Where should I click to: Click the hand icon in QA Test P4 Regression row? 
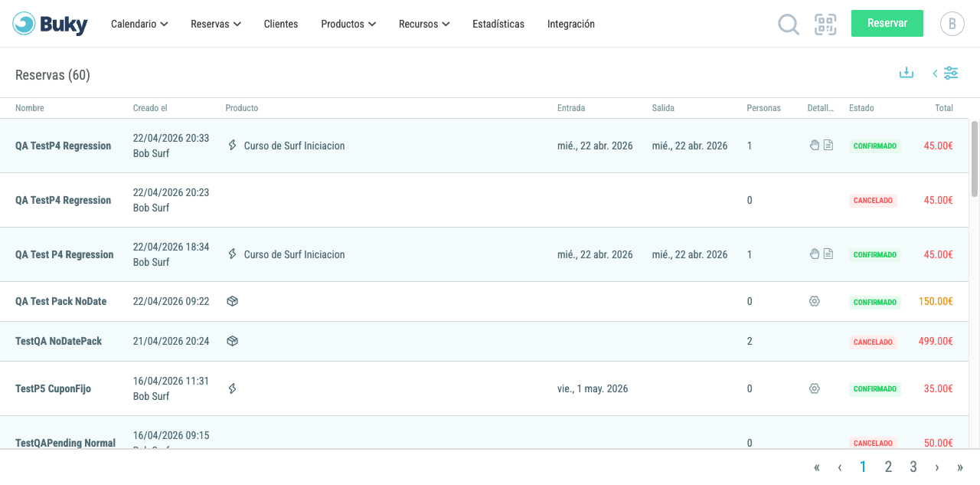coord(815,254)
